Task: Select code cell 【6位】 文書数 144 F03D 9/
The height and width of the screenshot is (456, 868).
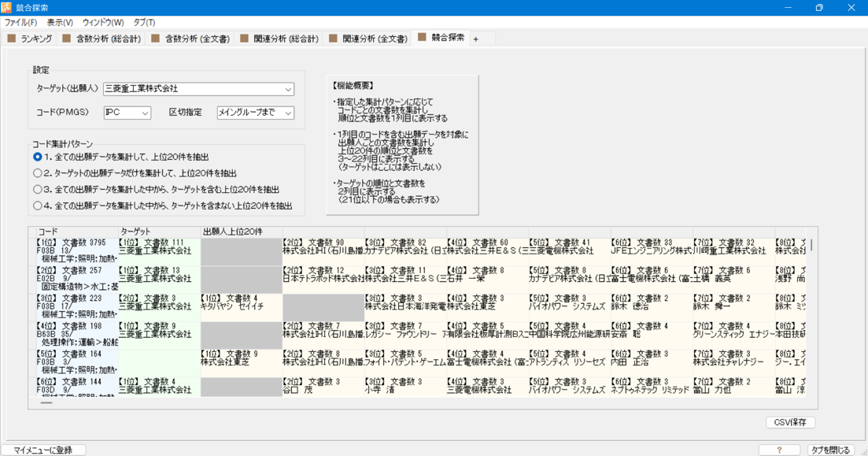Action: [77, 387]
